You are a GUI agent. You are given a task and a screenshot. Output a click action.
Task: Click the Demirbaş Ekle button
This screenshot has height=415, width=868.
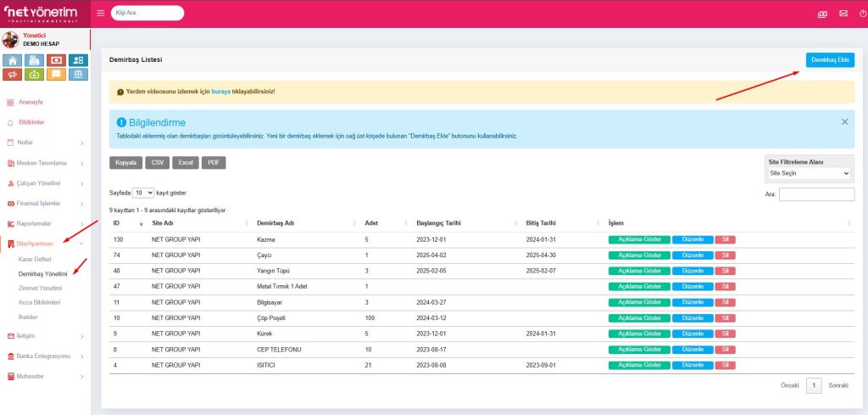tap(830, 60)
